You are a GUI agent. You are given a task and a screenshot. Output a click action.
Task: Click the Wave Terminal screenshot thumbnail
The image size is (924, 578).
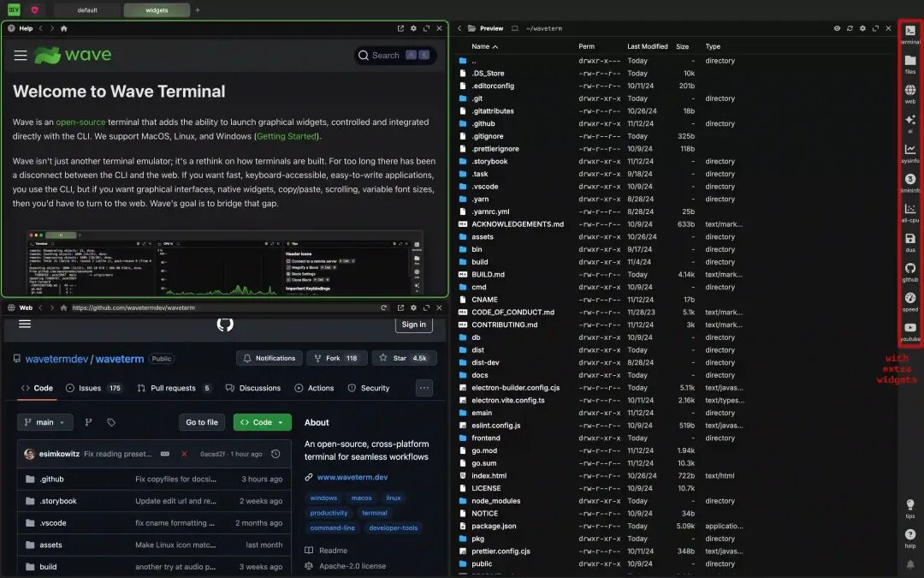[x=225, y=264]
